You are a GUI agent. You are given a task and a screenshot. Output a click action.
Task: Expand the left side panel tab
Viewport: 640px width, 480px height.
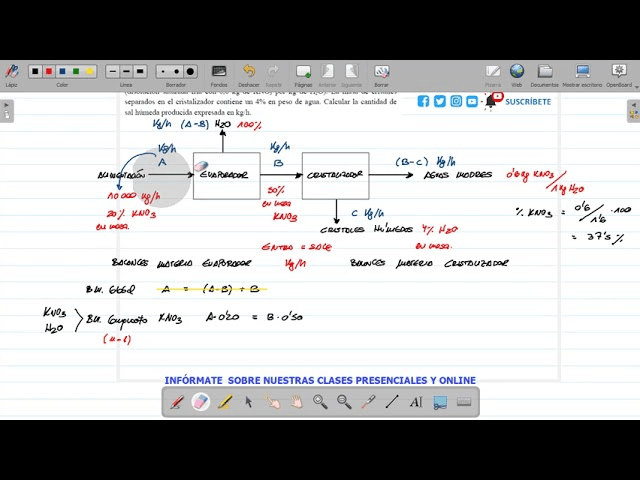[7, 111]
